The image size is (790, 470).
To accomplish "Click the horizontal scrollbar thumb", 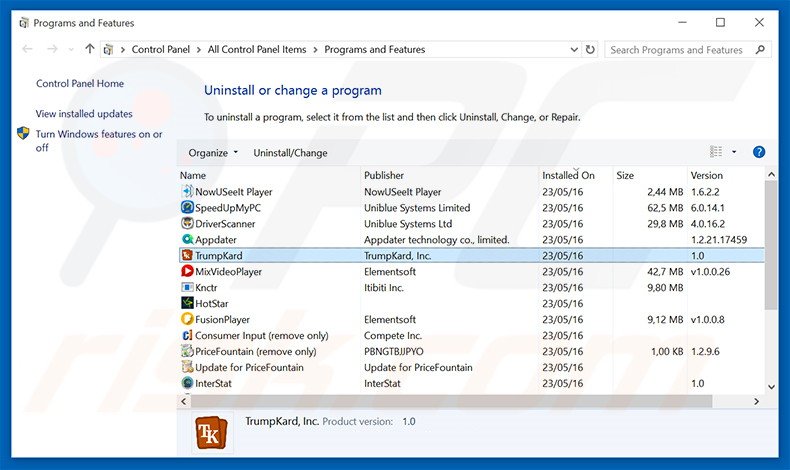I will 451,401.
